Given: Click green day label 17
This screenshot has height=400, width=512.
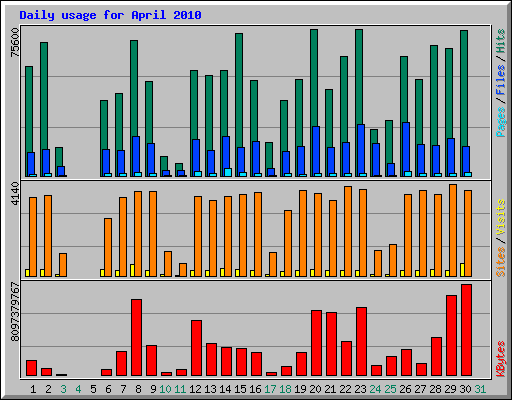Looking at the screenshot, I should coord(270,389).
